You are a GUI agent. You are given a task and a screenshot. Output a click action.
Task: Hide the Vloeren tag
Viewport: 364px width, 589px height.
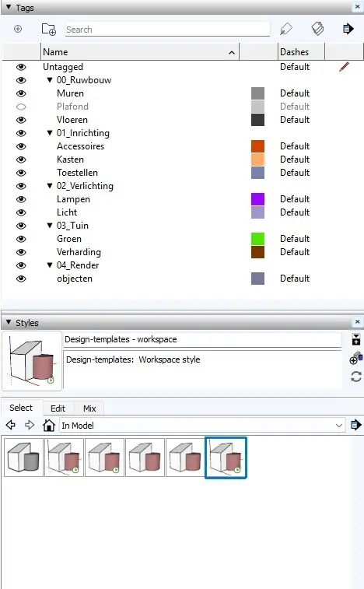click(21, 120)
